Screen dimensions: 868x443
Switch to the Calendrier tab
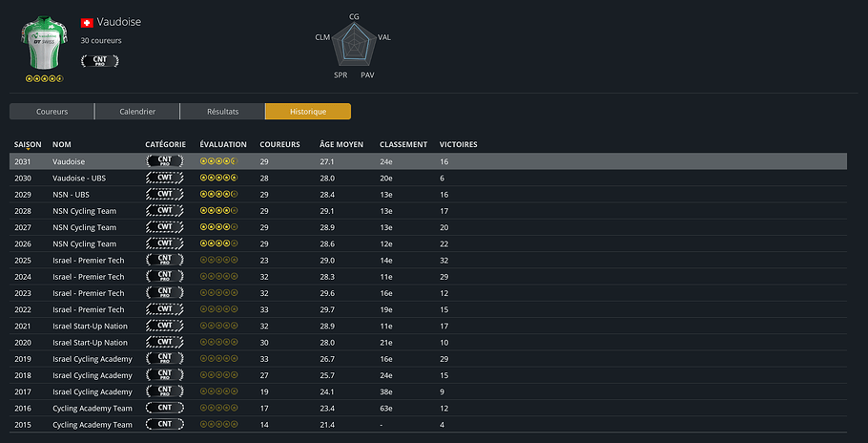[x=137, y=112]
